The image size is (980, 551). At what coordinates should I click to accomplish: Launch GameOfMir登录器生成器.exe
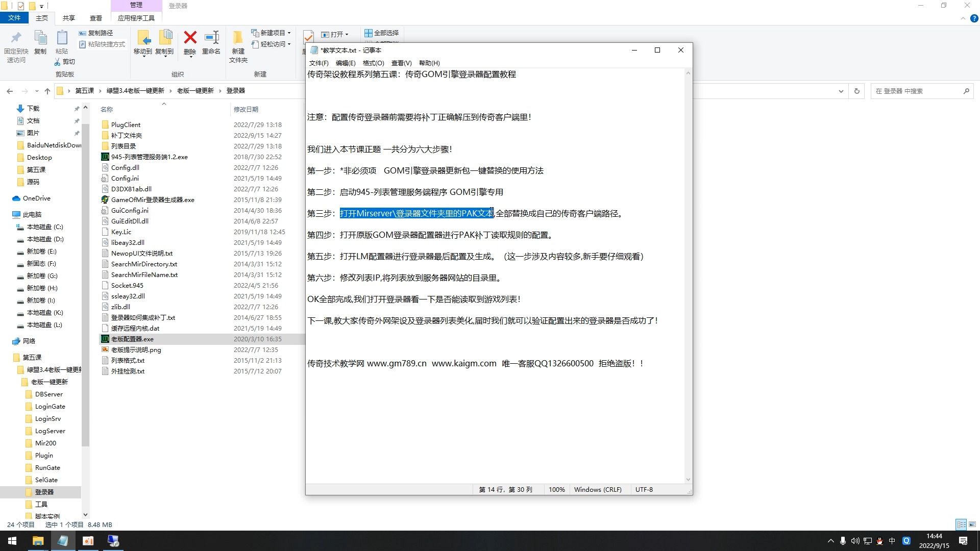tap(153, 199)
